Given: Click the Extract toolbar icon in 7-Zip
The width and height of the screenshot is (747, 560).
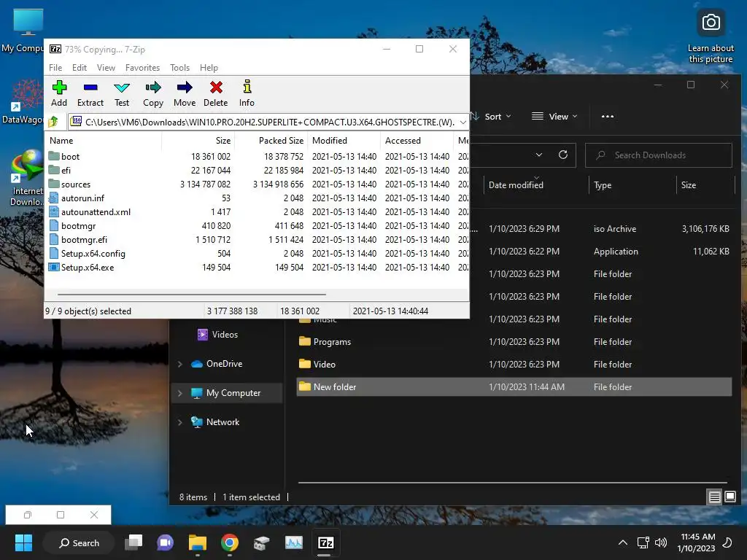Looking at the screenshot, I should 90,93.
